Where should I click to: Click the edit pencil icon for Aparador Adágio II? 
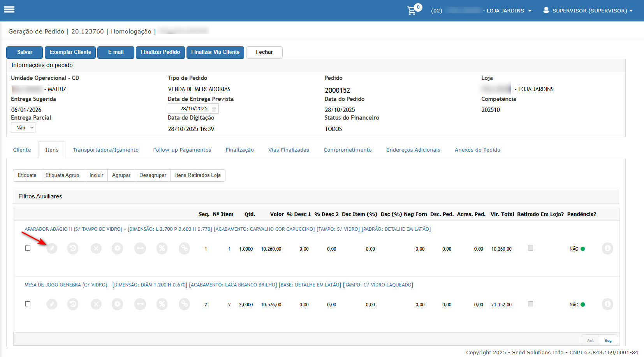click(x=52, y=248)
